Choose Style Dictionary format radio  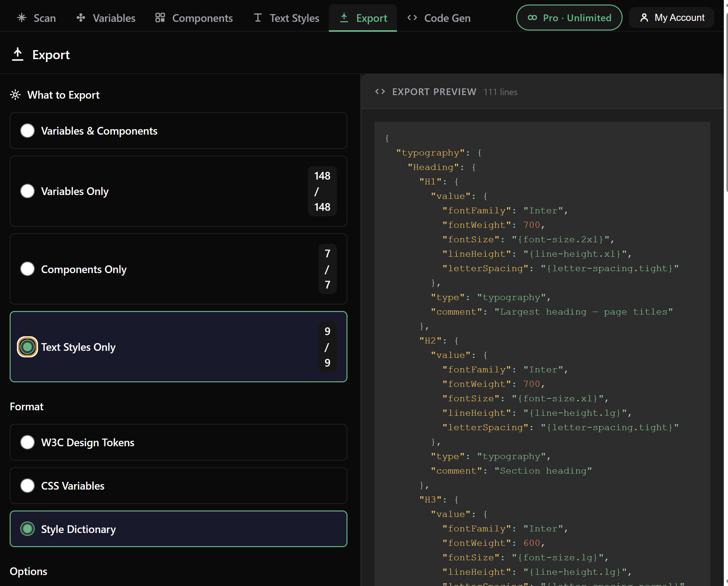[27, 529]
